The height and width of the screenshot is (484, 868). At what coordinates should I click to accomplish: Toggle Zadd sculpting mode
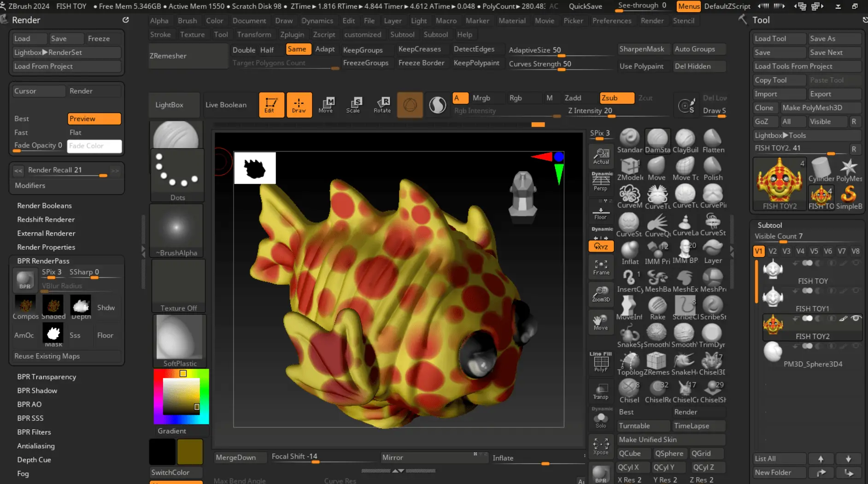pyautogui.click(x=573, y=98)
